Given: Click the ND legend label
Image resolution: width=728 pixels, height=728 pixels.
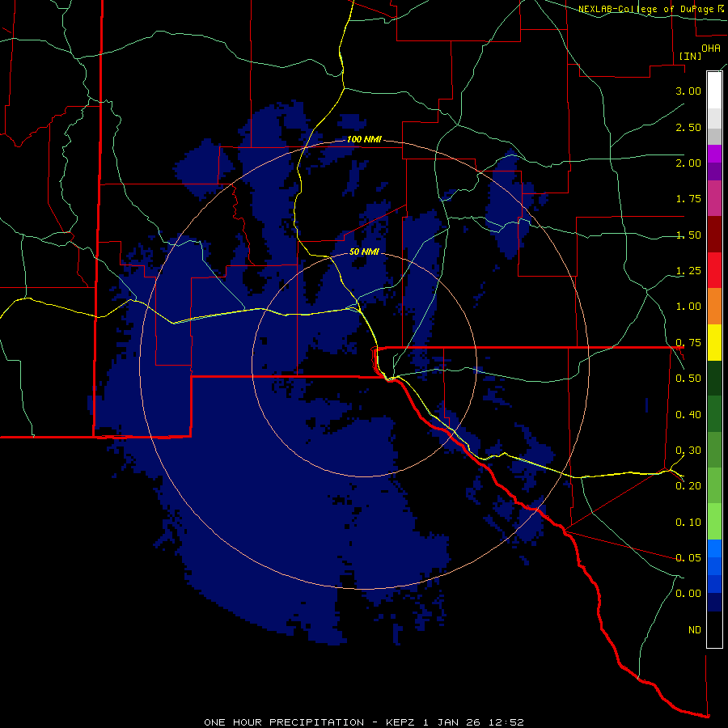Looking at the screenshot, I should [x=695, y=630].
